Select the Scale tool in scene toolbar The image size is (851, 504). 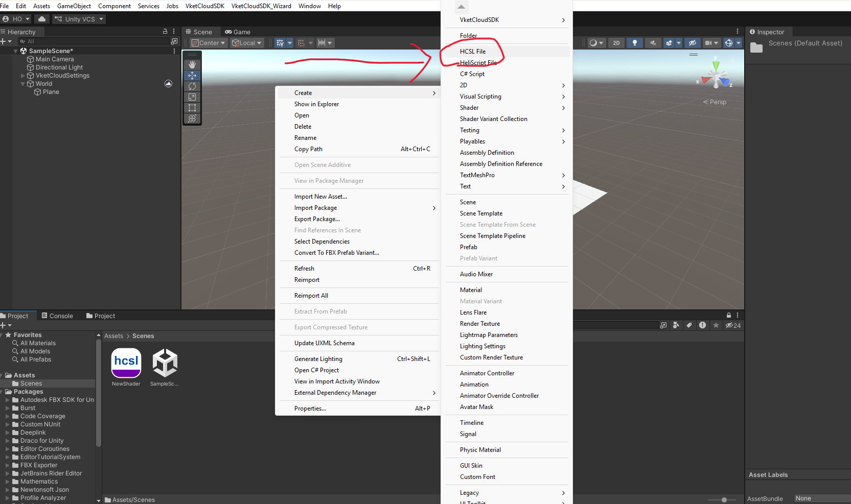point(192,97)
